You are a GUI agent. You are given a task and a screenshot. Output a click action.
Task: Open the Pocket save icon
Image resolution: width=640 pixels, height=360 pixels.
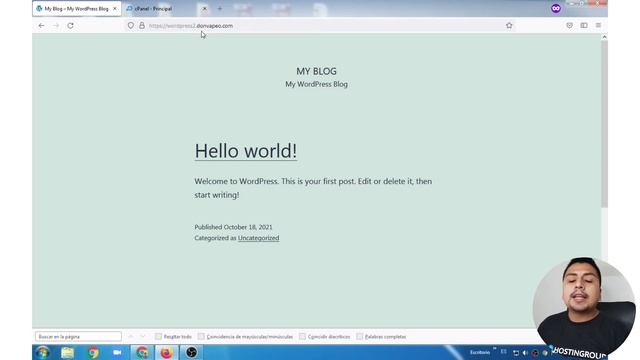point(569,25)
